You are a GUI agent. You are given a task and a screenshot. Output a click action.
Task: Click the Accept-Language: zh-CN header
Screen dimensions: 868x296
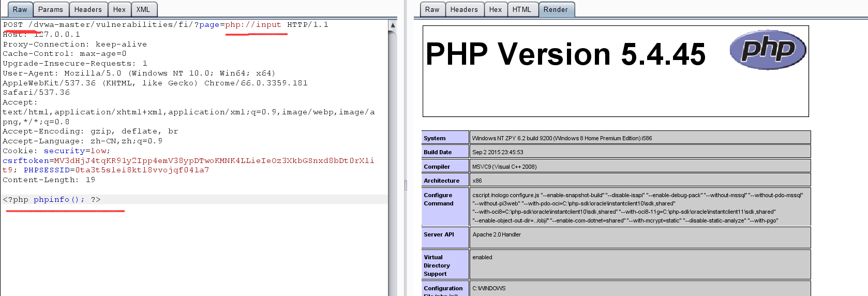point(82,141)
